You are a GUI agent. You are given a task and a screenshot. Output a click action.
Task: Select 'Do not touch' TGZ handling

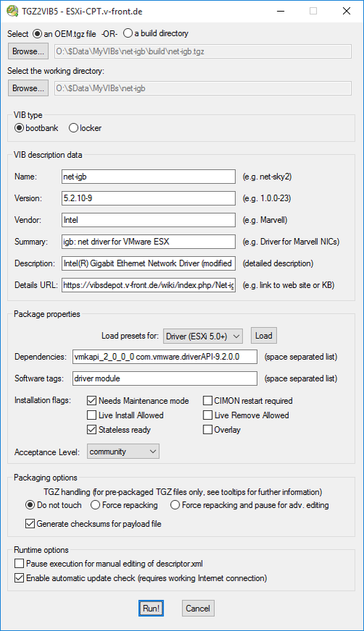pyautogui.click(x=53, y=505)
